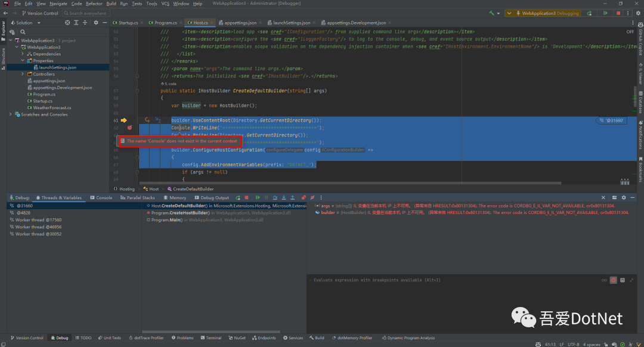Viewport: 644px width, 347px height.
Task: Open Debug panel settings gear
Action: [x=624, y=197]
